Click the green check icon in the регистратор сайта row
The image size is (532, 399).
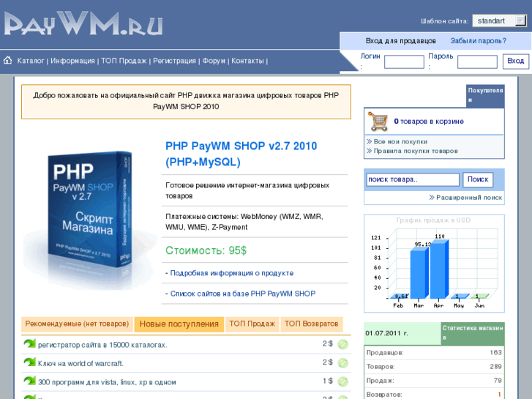pos(343,344)
